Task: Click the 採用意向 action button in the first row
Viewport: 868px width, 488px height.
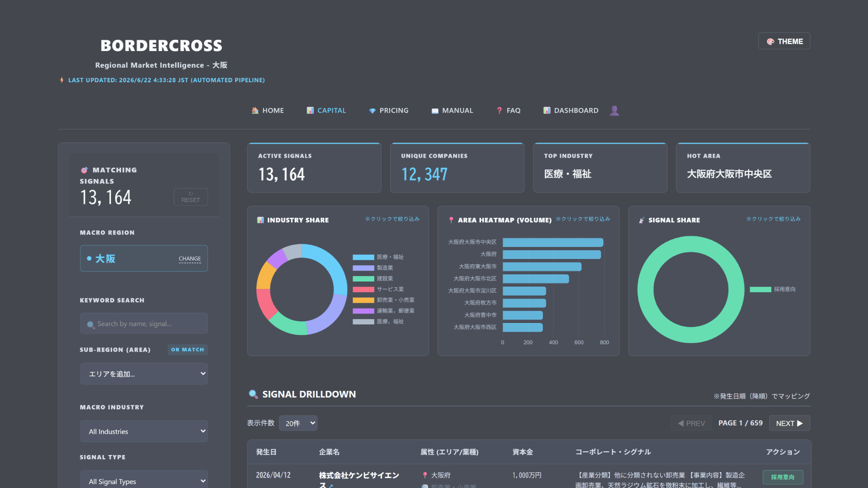Action: tap(783, 477)
